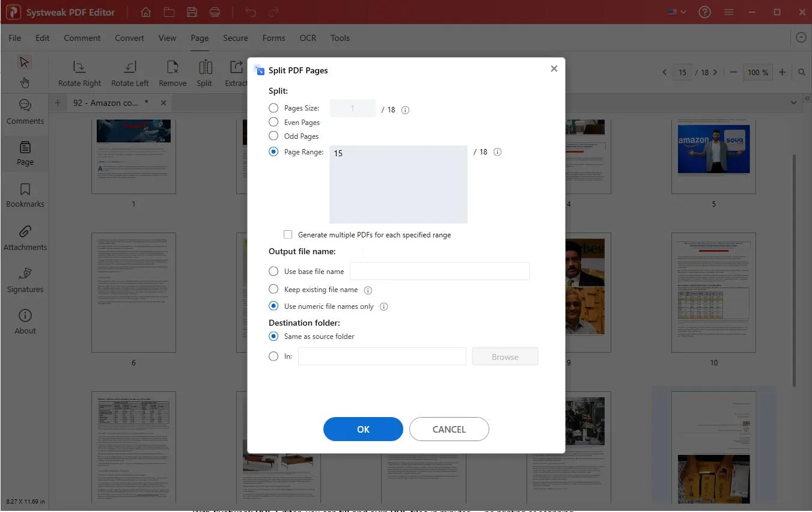Enable Generate multiple PDFs for each range
The image size is (812, 512).
click(288, 234)
